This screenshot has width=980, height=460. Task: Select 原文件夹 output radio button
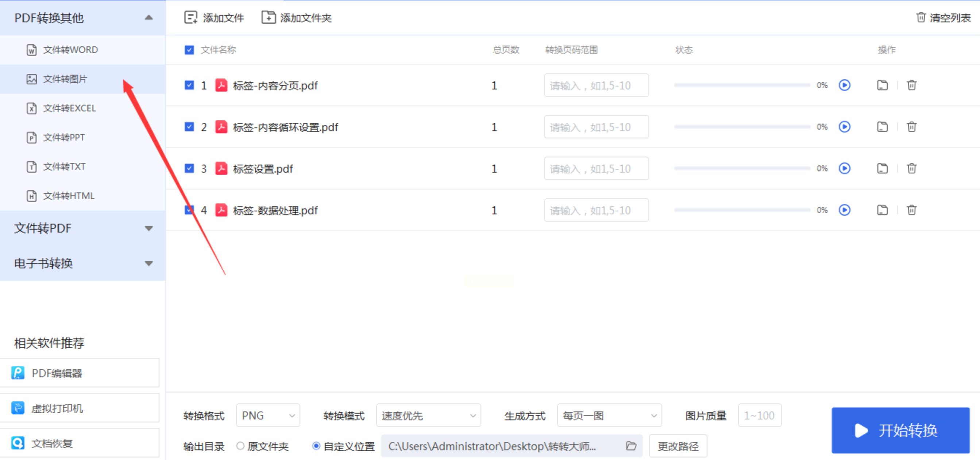(x=240, y=446)
